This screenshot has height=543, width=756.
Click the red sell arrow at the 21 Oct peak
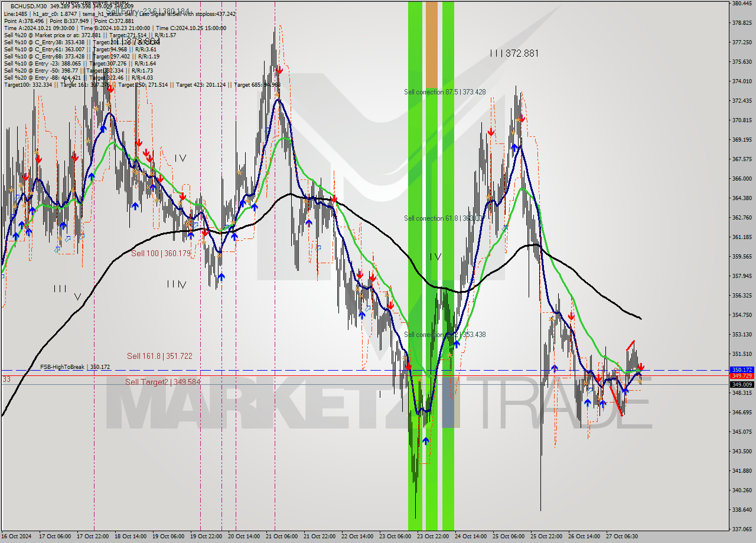[x=278, y=70]
